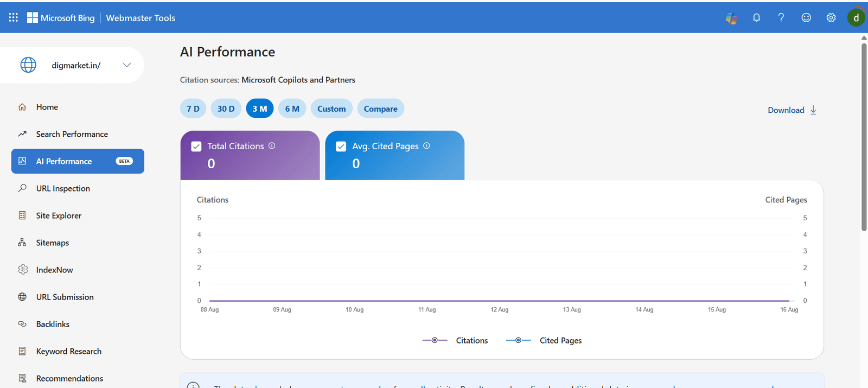Click the URL Inspection magnifier icon
Screen dimensions: 868x388
[x=22, y=188]
